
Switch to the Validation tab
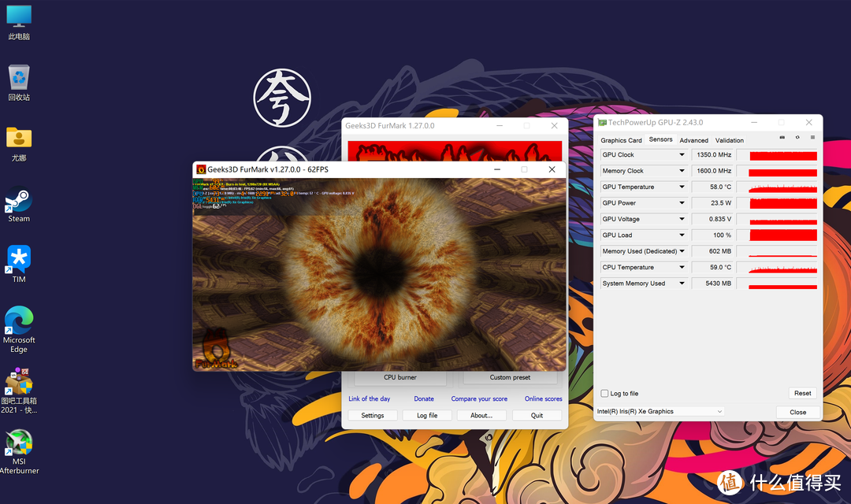[x=730, y=140]
